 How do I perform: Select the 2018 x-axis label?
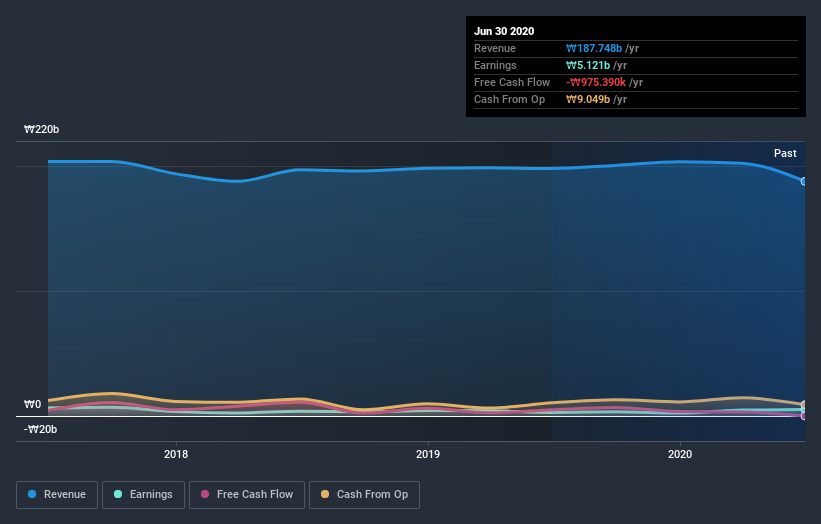click(176, 454)
